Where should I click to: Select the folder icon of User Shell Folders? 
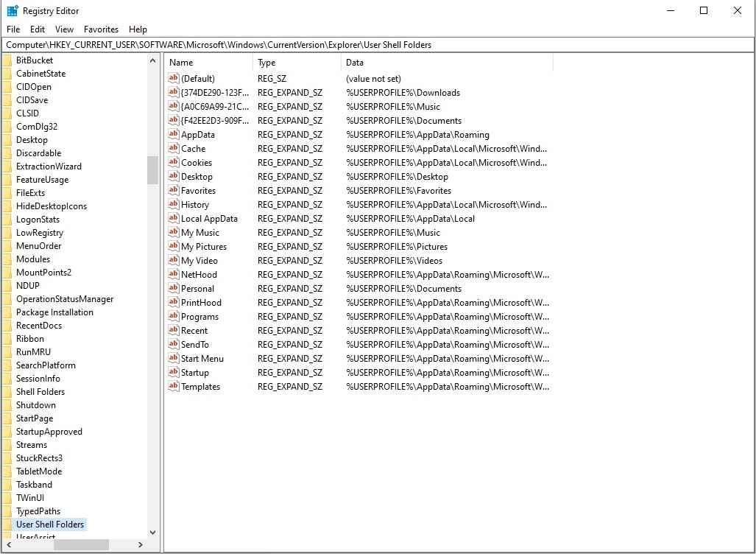(x=7, y=524)
